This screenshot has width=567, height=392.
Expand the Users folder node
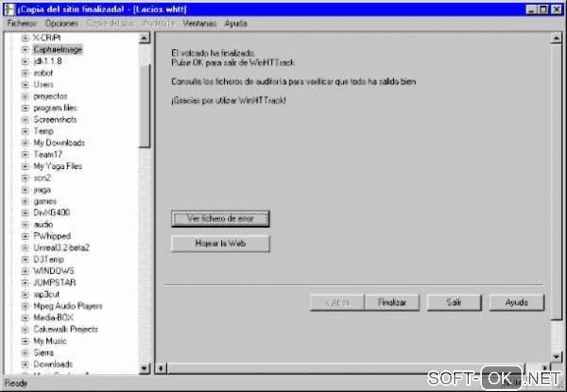click(x=25, y=84)
